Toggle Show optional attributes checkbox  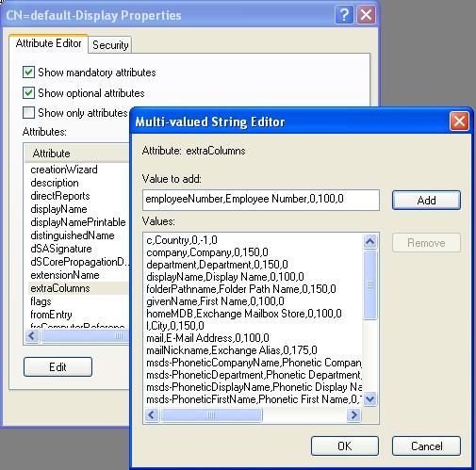28,93
